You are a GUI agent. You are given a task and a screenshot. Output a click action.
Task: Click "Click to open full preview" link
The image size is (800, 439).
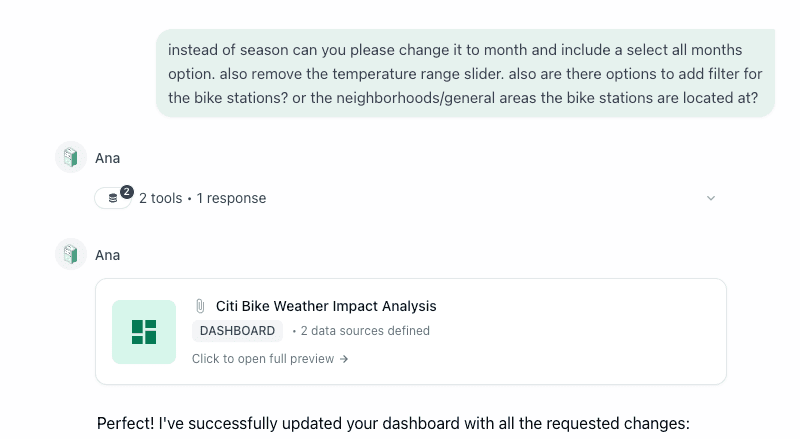(264, 358)
